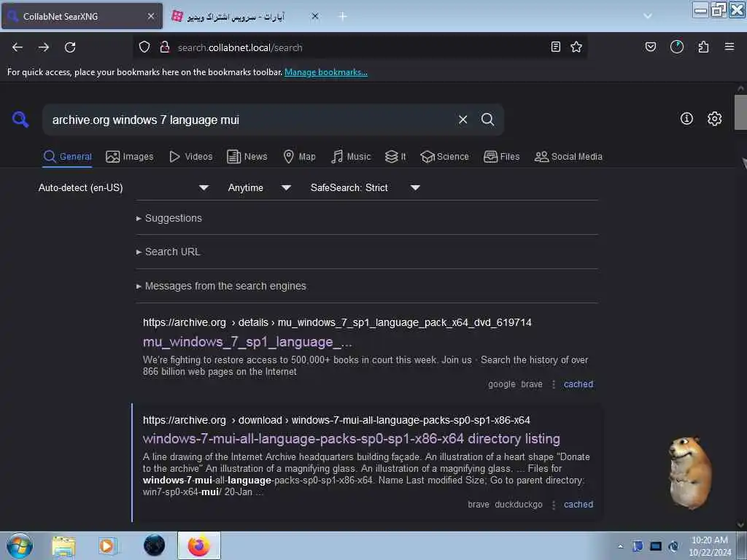List all tabs dropdown arrow
The image size is (747, 560).
(648, 16)
